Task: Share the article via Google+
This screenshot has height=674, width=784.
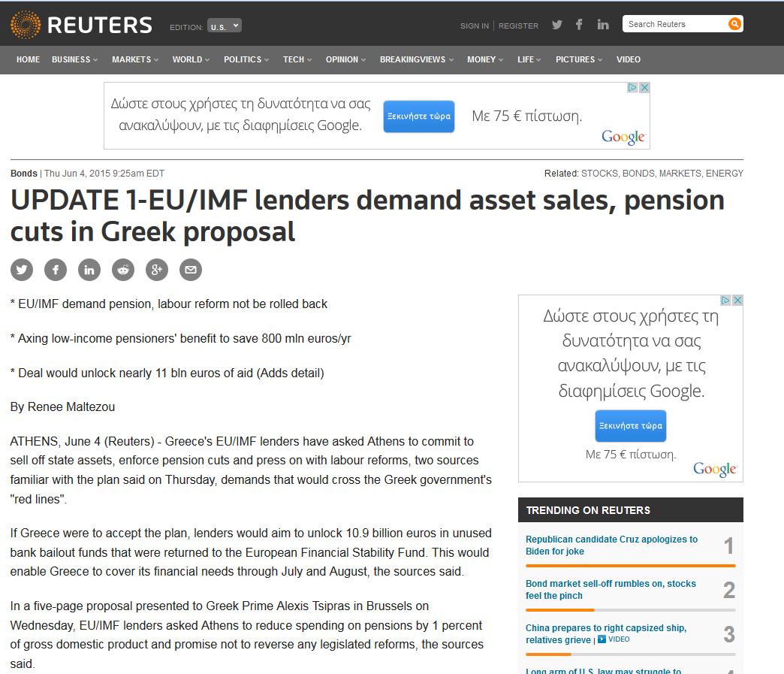Action: [x=156, y=269]
